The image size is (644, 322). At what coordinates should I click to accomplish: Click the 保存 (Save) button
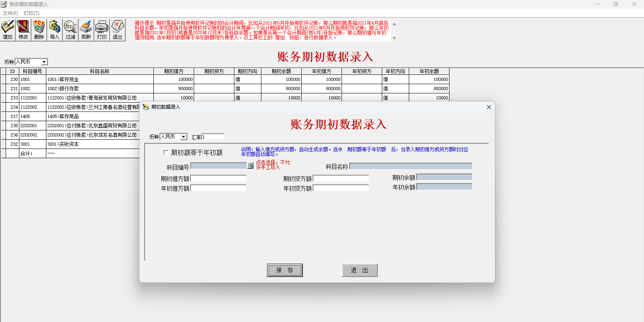coord(285,270)
